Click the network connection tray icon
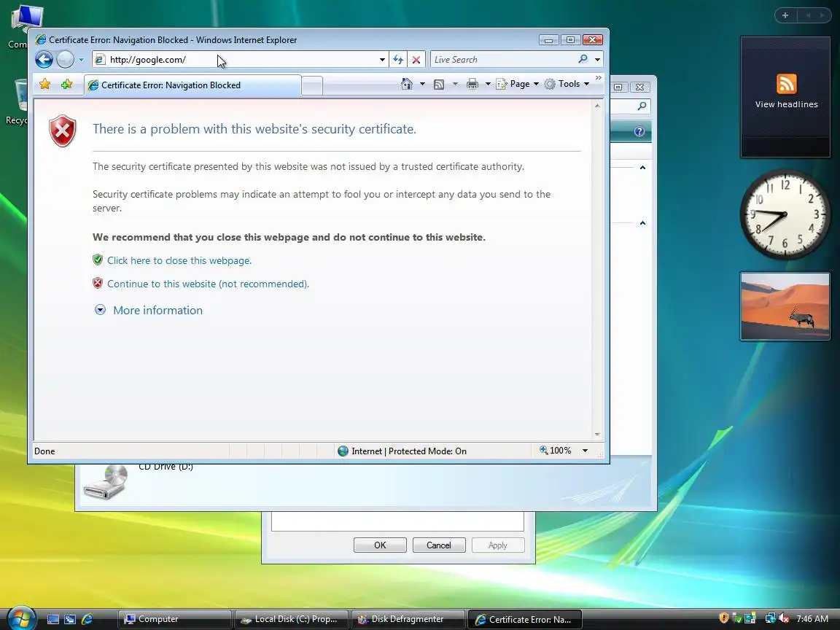Image resolution: width=840 pixels, height=630 pixels. click(770, 618)
